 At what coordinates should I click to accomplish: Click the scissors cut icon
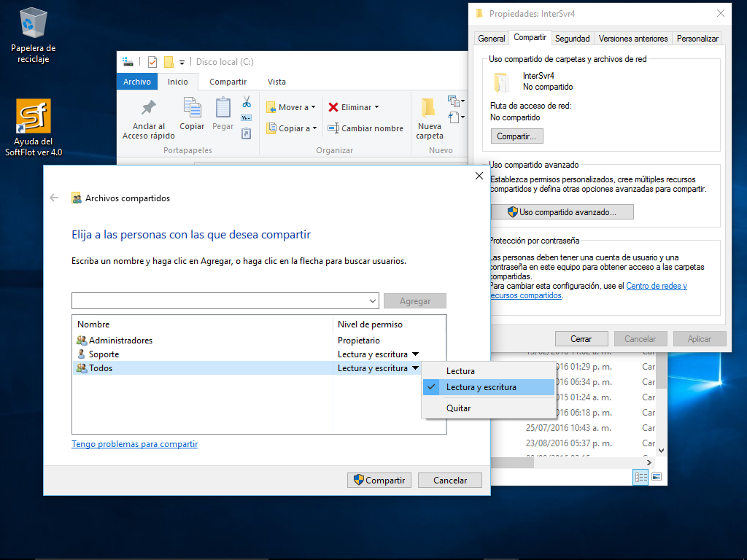point(247,101)
